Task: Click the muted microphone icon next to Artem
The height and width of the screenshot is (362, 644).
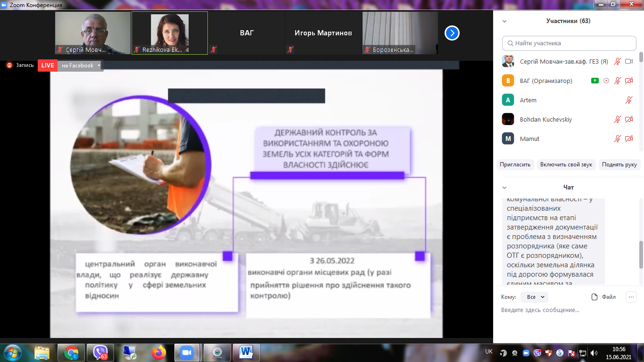Action: [628, 100]
